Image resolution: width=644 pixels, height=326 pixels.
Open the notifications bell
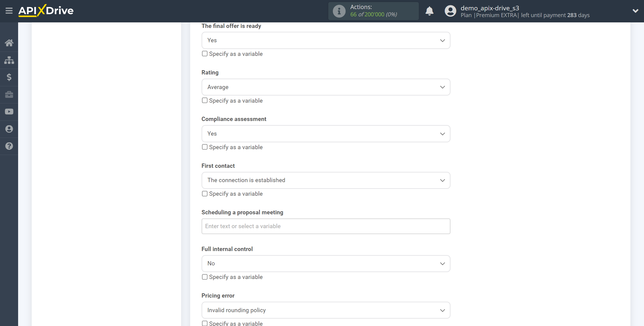(x=429, y=11)
